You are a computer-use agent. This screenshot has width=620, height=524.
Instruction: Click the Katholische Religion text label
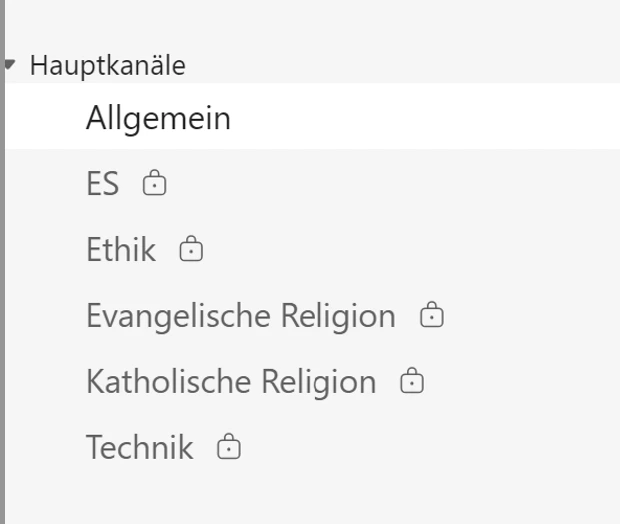pos(230,382)
